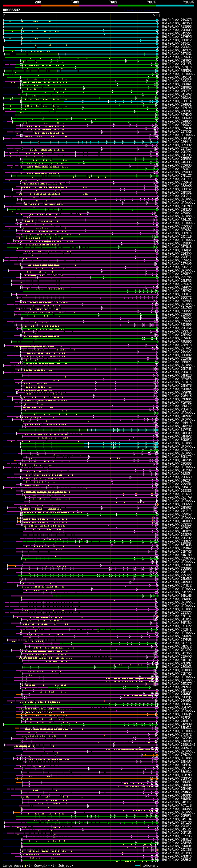Select the UniRef100_A5E4F6 label
Image resolution: width=197 pixels, height=868 pixels.
[x=177, y=410]
